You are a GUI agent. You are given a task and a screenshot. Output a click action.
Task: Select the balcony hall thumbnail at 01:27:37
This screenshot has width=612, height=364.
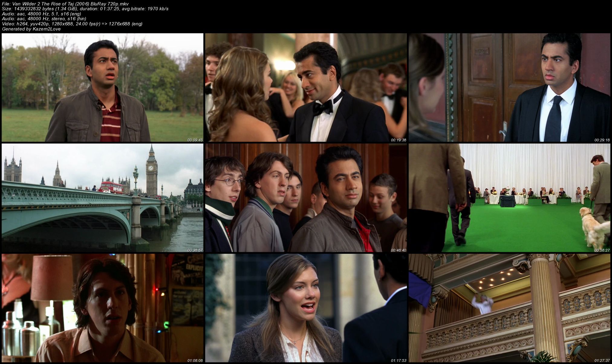point(509,308)
